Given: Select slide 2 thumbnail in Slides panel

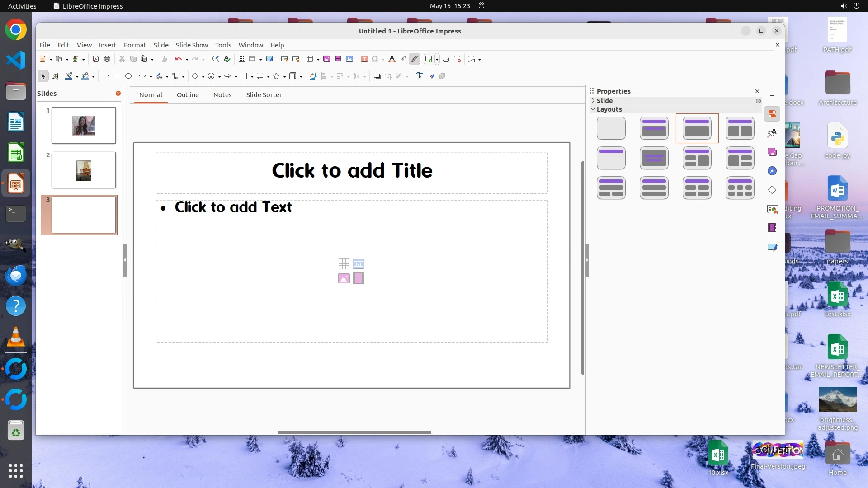Looking at the screenshot, I should [x=84, y=170].
